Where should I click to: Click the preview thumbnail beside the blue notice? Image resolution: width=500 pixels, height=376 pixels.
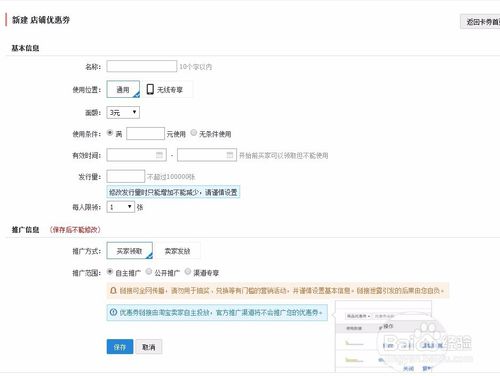click(383, 336)
